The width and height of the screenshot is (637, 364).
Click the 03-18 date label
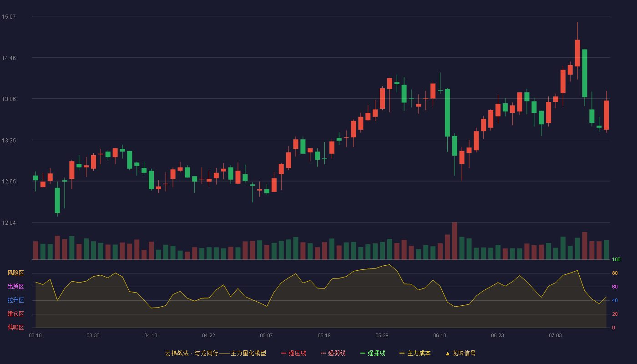pyautogui.click(x=35, y=335)
